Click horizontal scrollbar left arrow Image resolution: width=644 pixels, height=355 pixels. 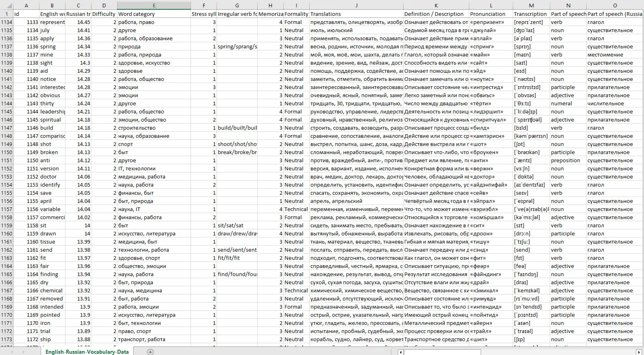(401, 352)
